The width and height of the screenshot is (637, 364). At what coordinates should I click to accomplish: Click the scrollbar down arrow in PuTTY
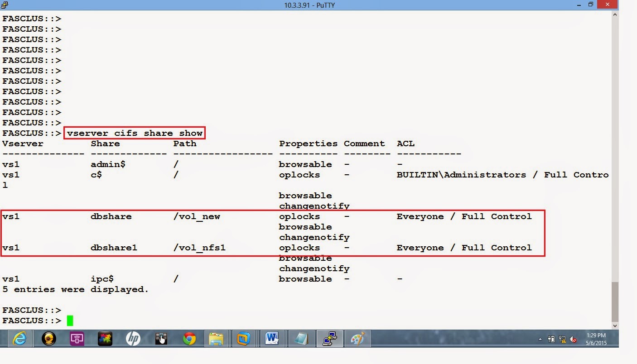[615, 325]
